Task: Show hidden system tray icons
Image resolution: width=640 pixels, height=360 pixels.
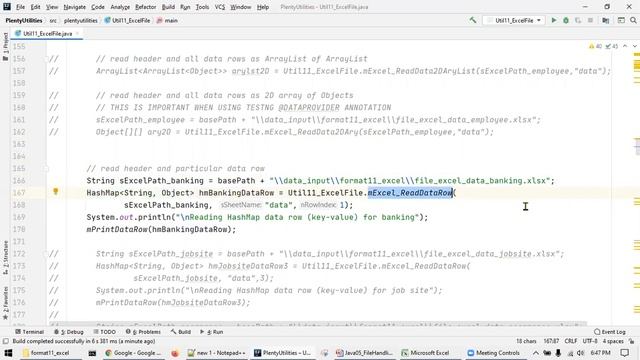Action: (536, 353)
